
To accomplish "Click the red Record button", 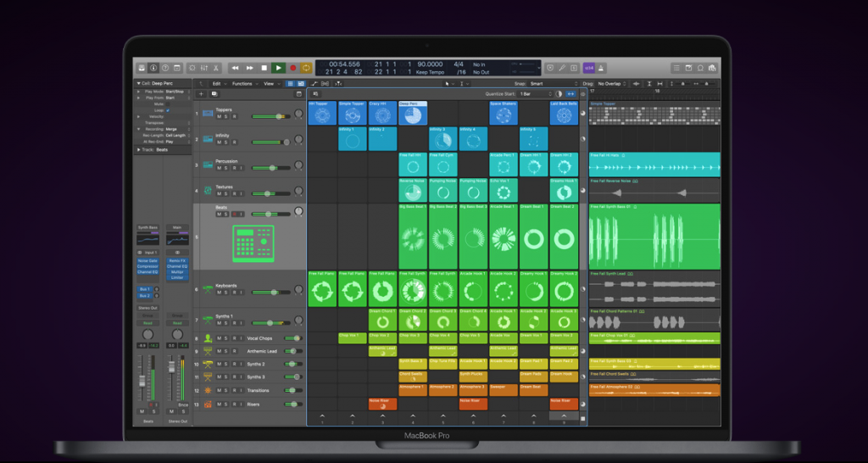I will 292,67.
